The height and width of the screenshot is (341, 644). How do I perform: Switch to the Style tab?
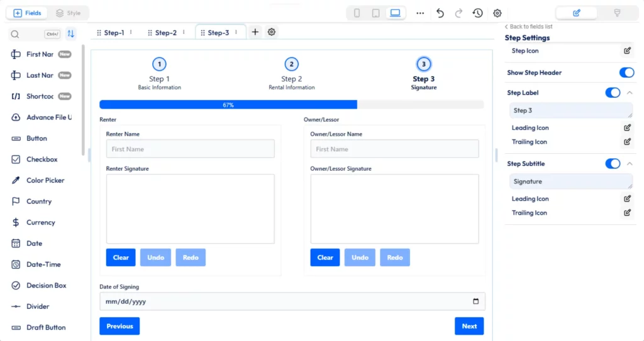pyautogui.click(x=68, y=13)
